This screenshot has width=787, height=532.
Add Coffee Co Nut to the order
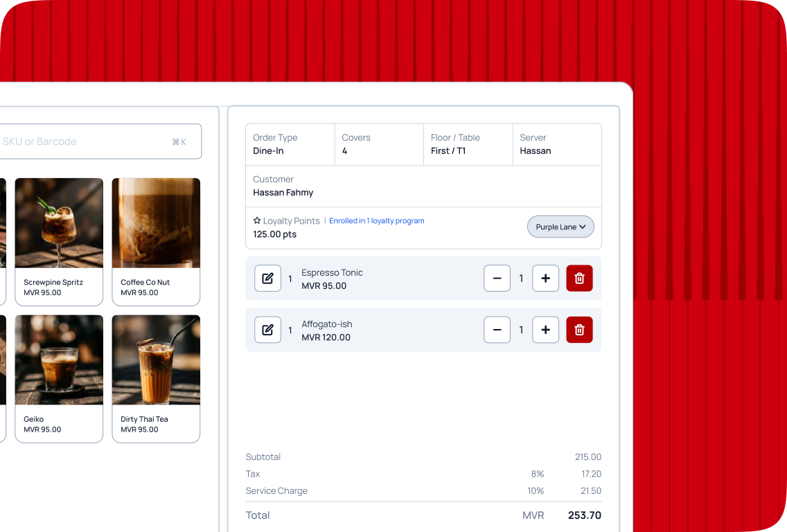(x=156, y=242)
